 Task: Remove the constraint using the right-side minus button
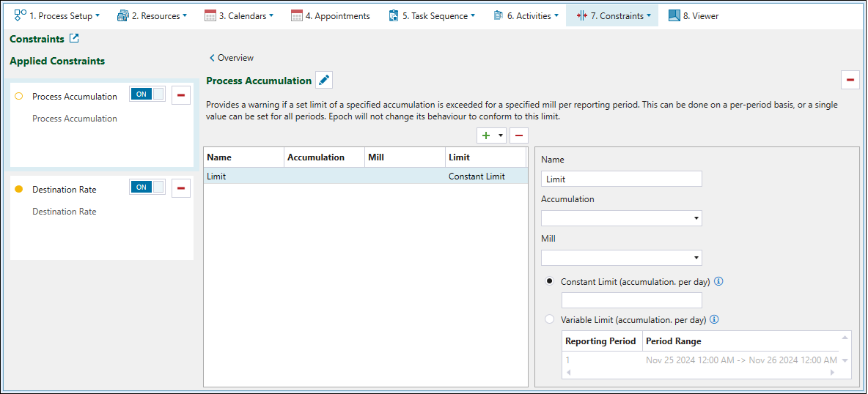850,81
